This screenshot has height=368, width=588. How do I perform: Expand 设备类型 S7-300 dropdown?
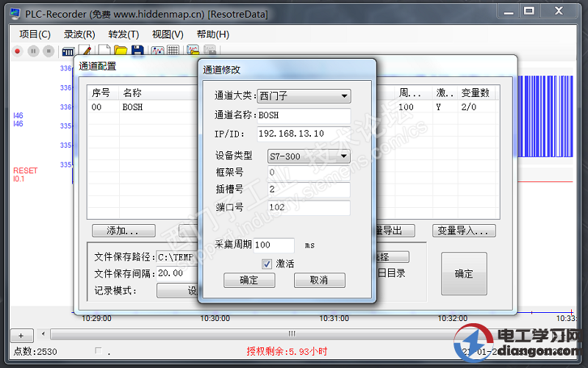click(309, 156)
